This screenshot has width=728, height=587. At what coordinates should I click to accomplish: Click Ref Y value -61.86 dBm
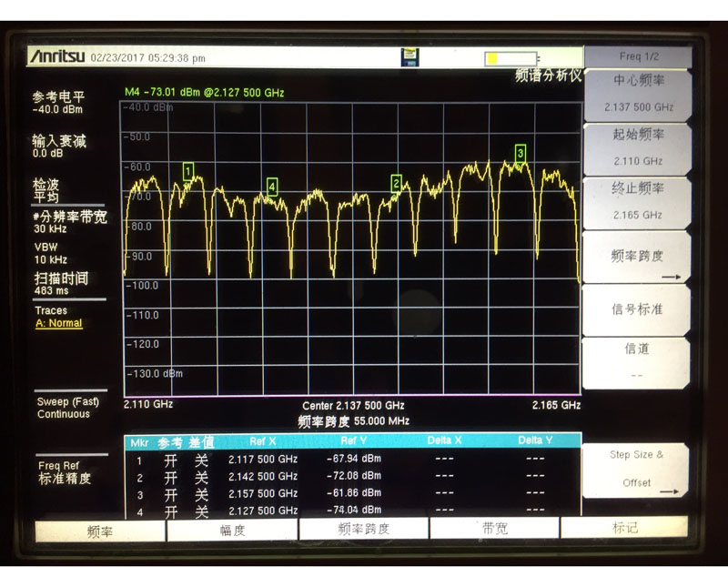coord(354,493)
